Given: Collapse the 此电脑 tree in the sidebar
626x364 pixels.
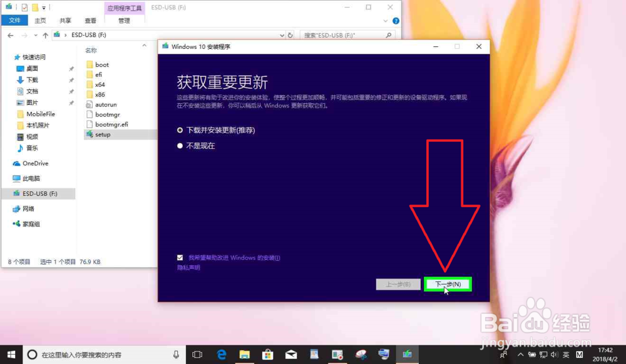Looking at the screenshot, I should (x=8, y=178).
